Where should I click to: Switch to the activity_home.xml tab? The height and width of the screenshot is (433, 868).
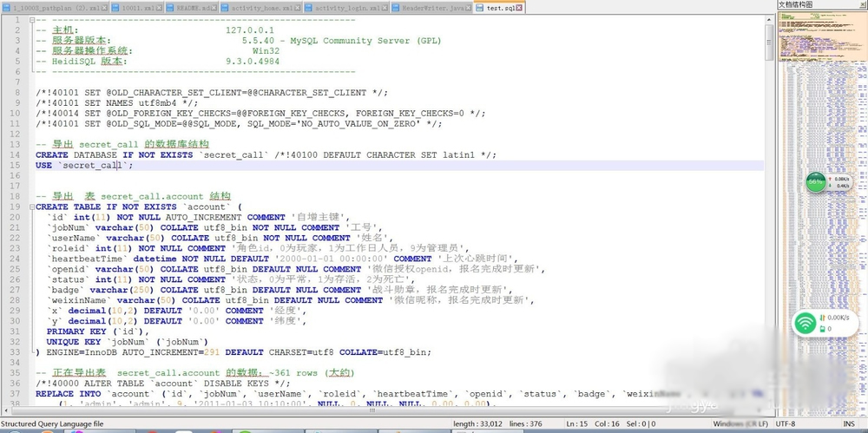click(260, 8)
